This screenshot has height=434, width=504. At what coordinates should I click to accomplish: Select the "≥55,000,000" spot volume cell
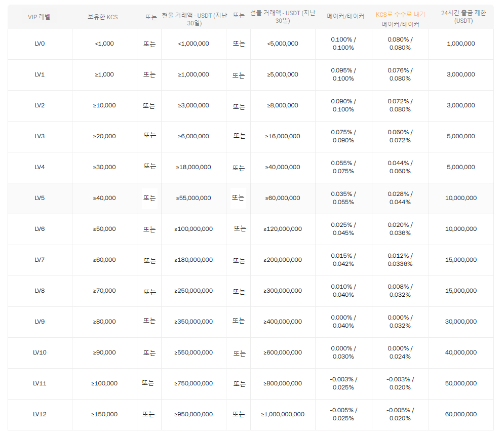[193, 198]
